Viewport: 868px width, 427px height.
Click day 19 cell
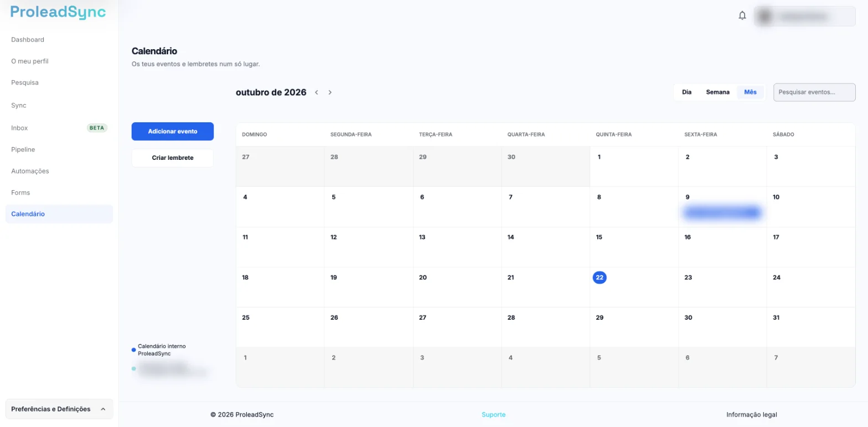coord(369,288)
